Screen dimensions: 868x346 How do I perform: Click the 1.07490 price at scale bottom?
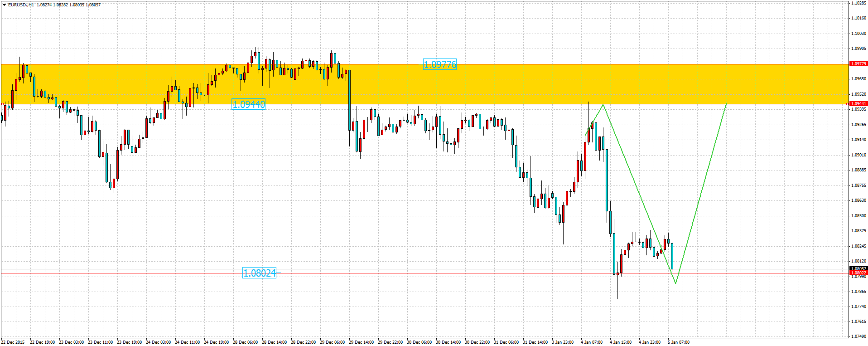(x=858, y=336)
